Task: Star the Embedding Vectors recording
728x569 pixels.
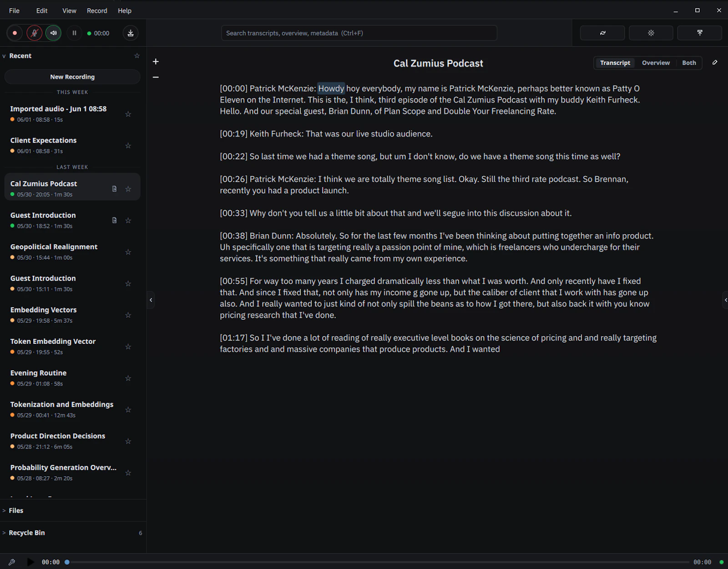Action: tap(128, 315)
